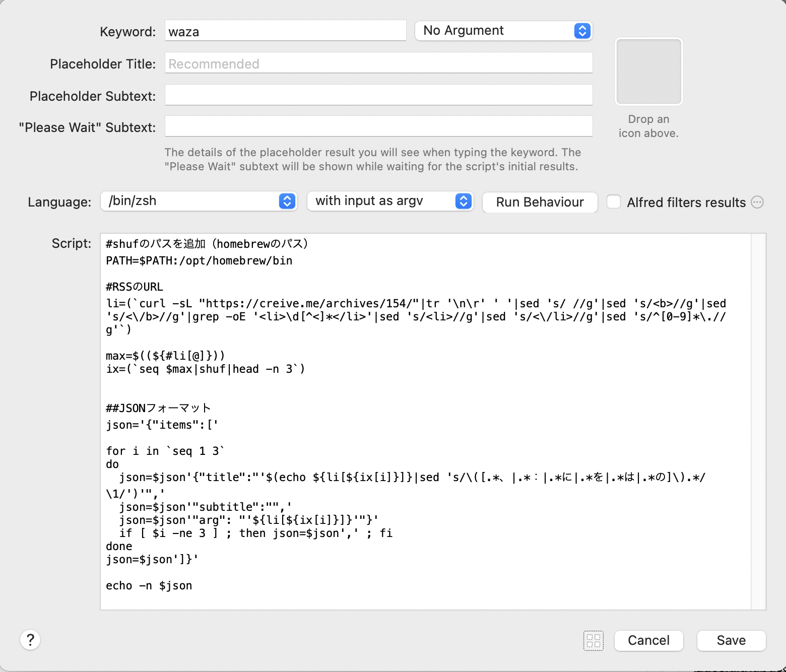Save the script filter settings

(x=732, y=641)
